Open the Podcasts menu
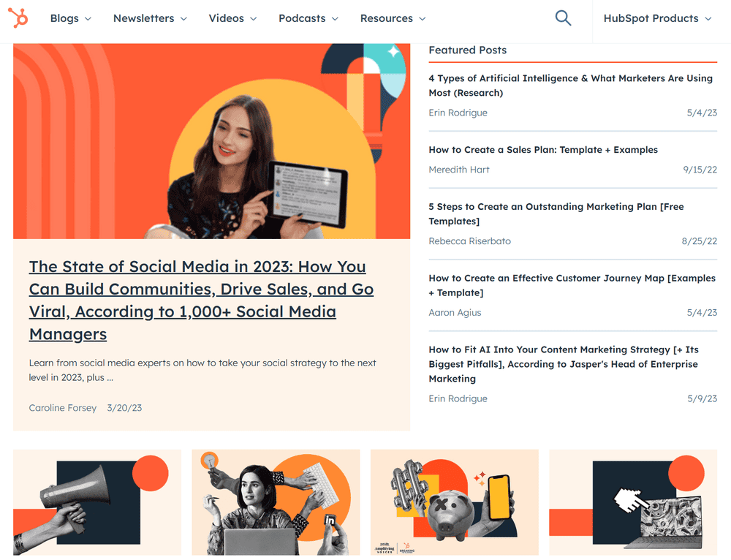 pos(308,18)
